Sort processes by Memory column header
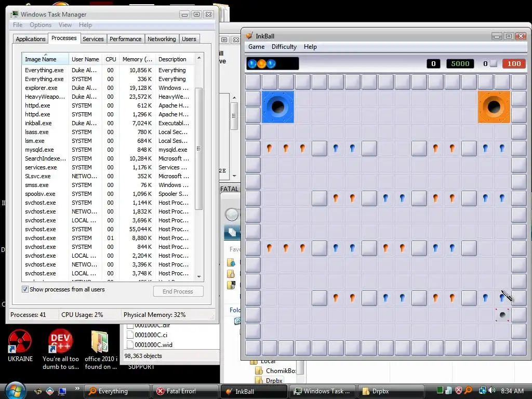This screenshot has width=532, height=399. coord(137,59)
